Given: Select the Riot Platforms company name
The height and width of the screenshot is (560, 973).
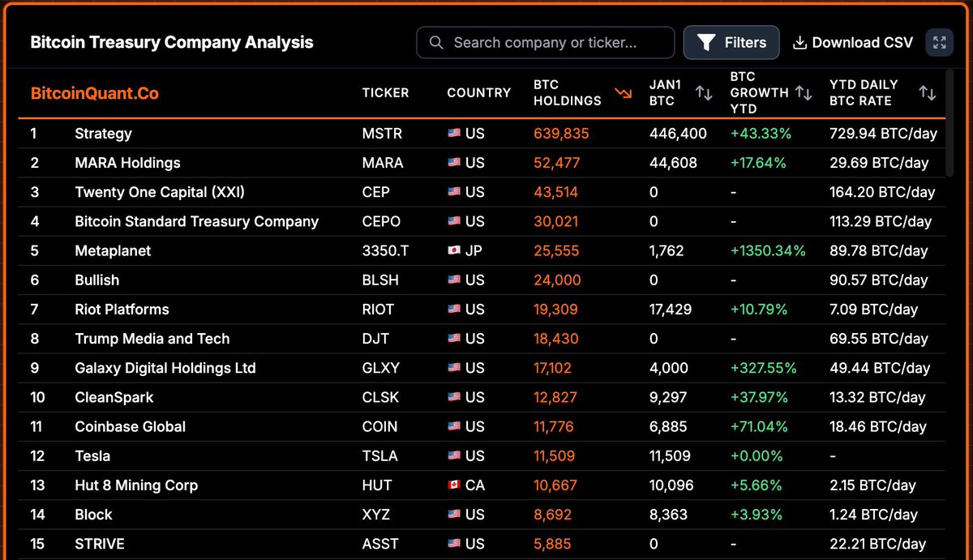Looking at the screenshot, I should (x=122, y=310).
